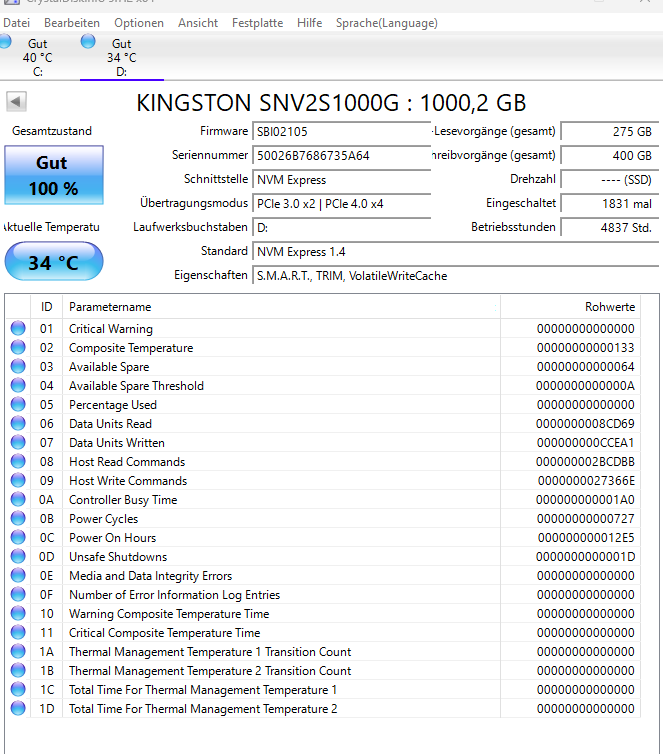Screen dimensions: 663x754
Task: Select the Percentage Used parameter name
Action: point(113,405)
